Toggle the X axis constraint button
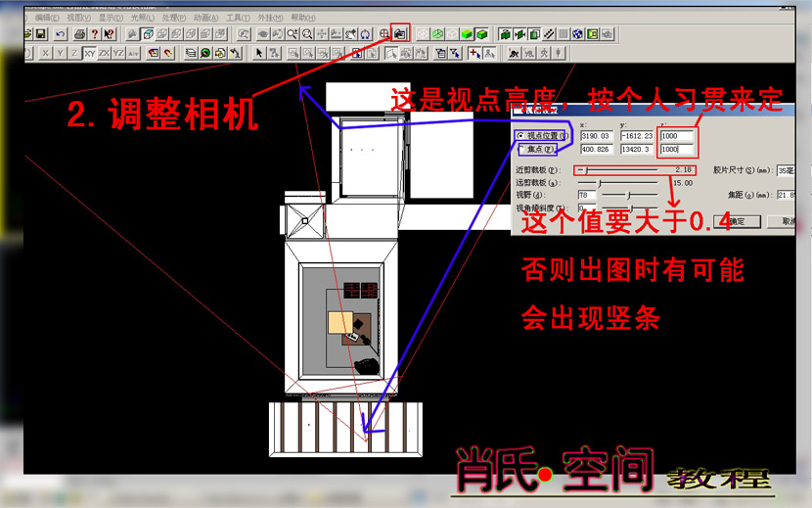 [x=46, y=53]
